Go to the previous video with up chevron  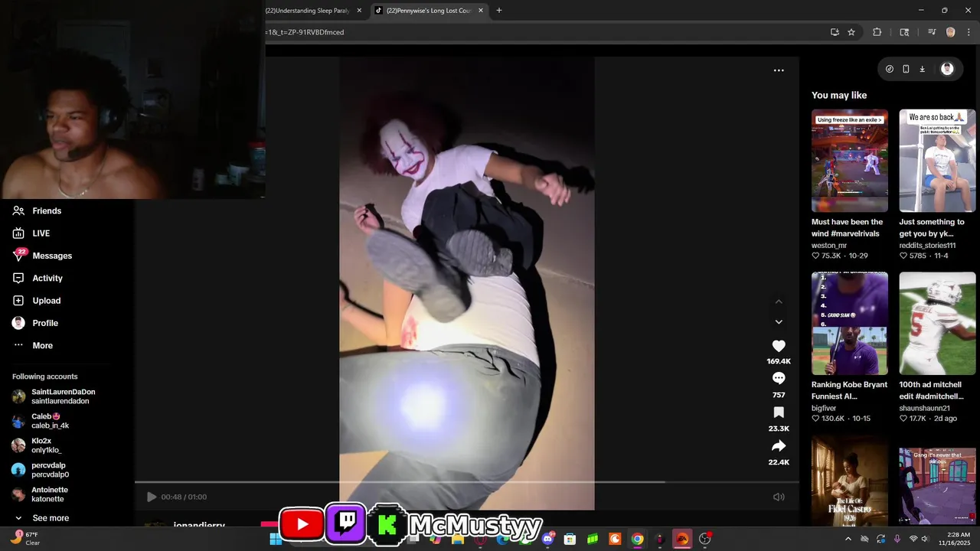point(779,302)
